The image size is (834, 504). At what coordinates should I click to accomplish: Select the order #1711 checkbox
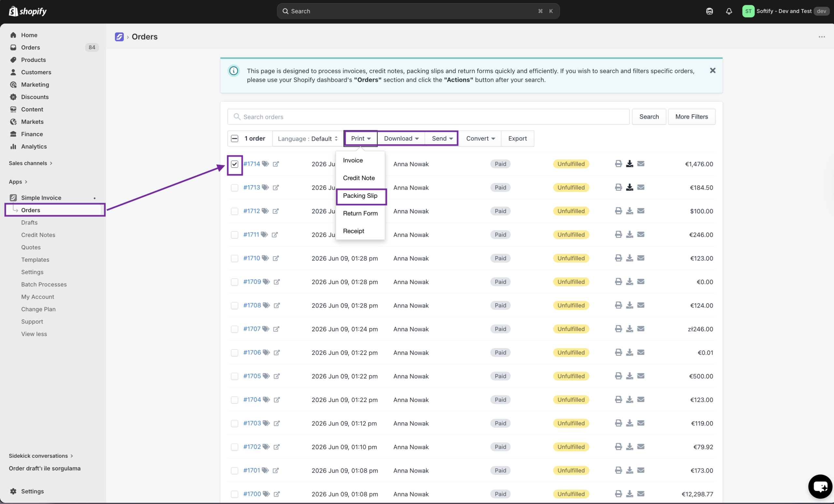pyautogui.click(x=235, y=235)
